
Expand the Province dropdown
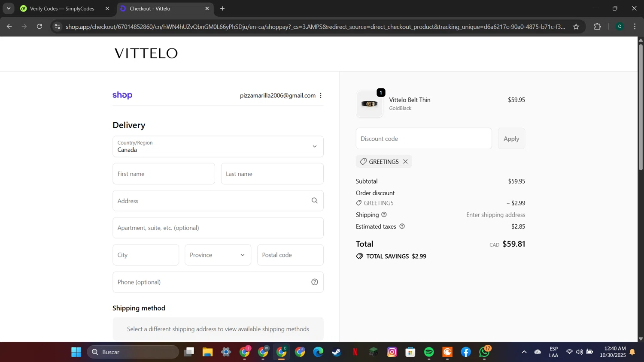(x=218, y=255)
